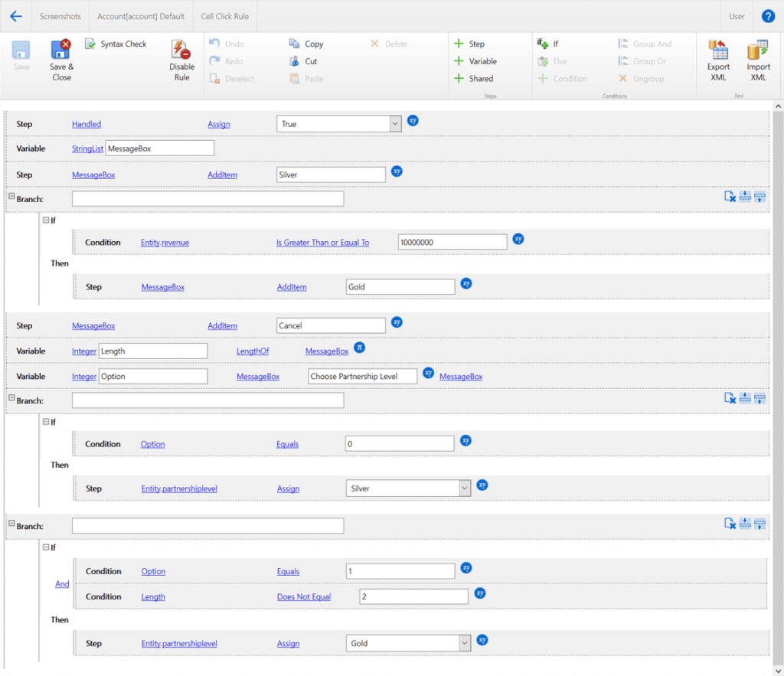784x676 pixels.
Task: Click the blue Help question mark icon
Action: coord(768,15)
